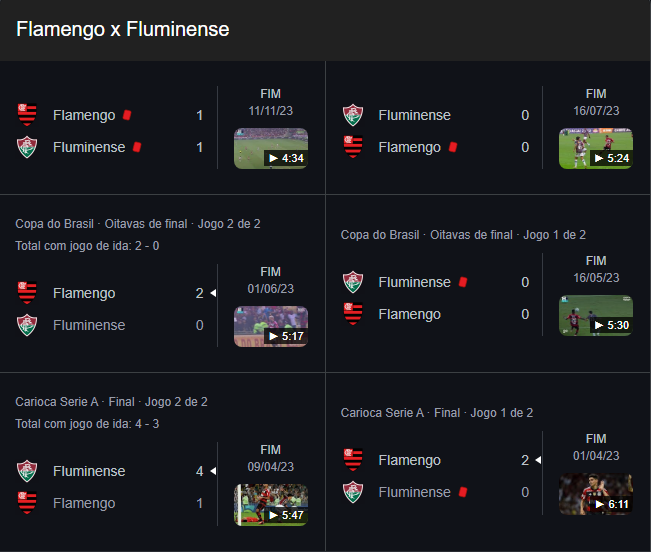The width and height of the screenshot is (651, 552).
Task: Click red card icon beside Fluminense 16/05/23
Action: (463, 282)
